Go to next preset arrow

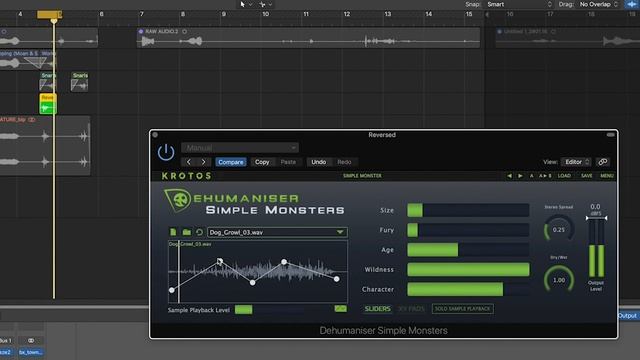coord(203,162)
